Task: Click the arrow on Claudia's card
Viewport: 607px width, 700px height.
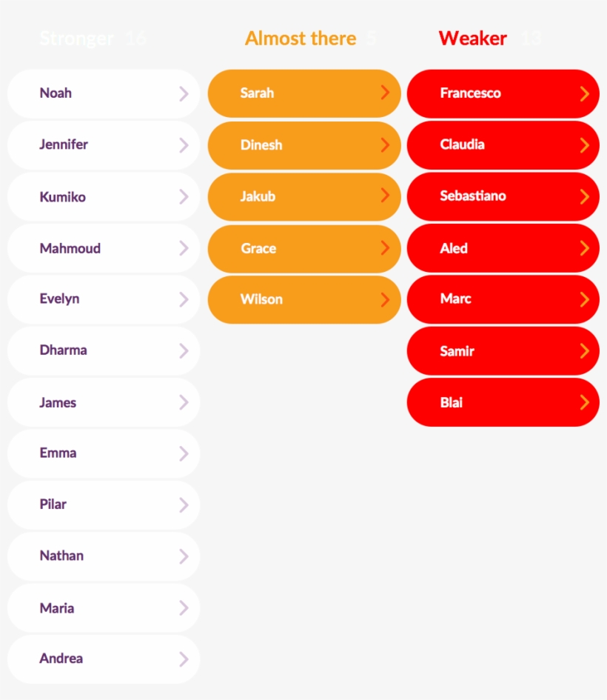Action: 584,145
